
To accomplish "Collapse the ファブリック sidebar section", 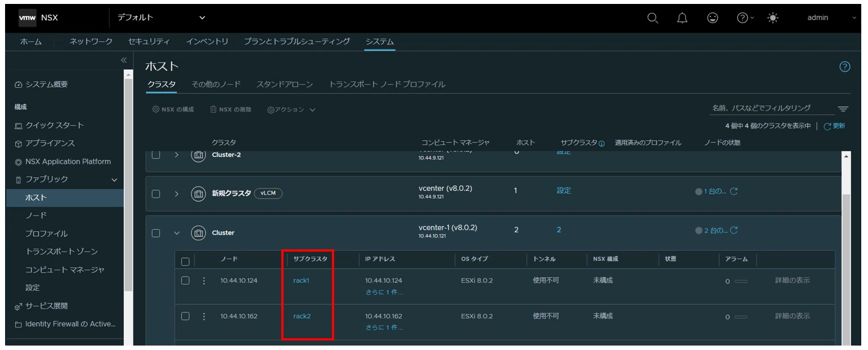I will [x=114, y=180].
